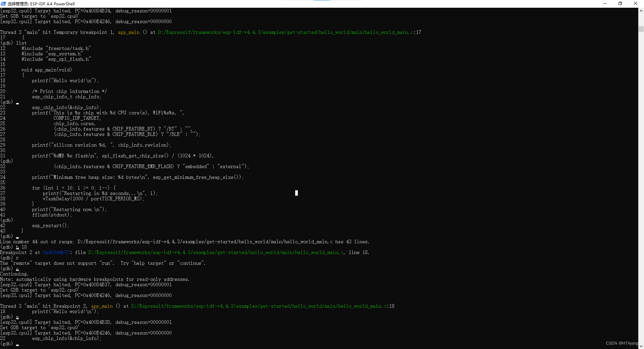Image resolution: width=644 pixels, height=349 pixels.
Task: Click the green file path in the Breakpoint 2 line
Action: [x=216, y=252]
